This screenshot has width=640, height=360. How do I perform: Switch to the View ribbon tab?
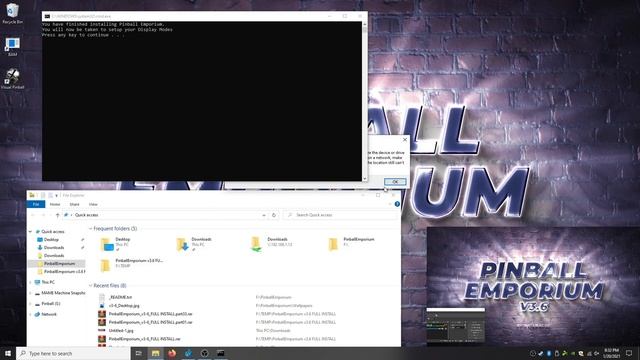(x=93, y=204)
